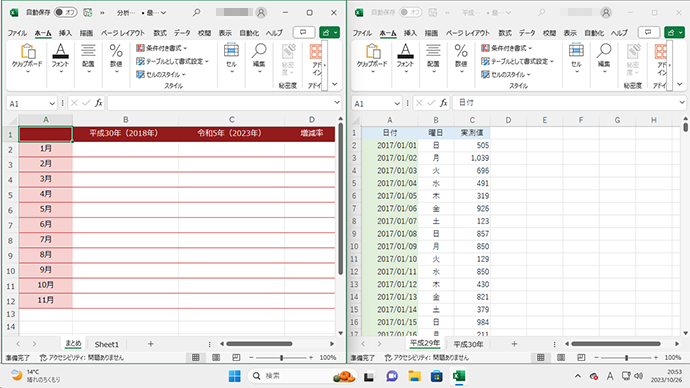This screenshot has height=388, width=690.
Task: Expand Cell Styles dropdown in left window
Action: (x=184, y=75)
